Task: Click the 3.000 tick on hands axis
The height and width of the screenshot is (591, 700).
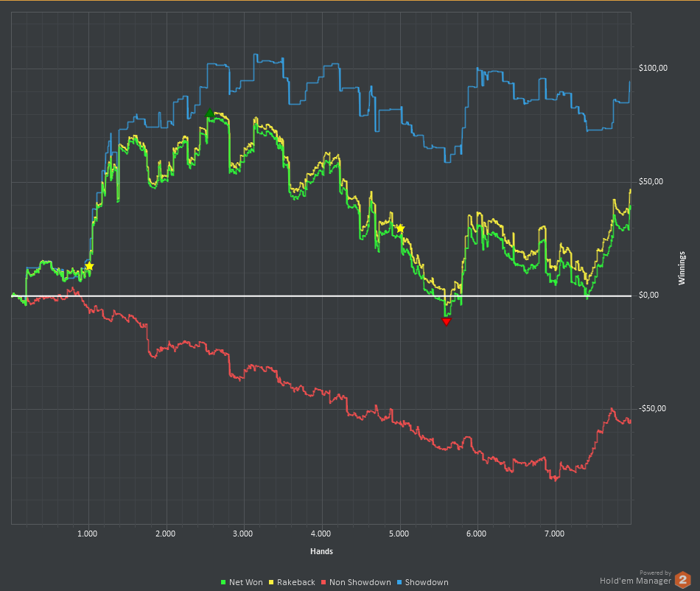Action: (242, 534)
